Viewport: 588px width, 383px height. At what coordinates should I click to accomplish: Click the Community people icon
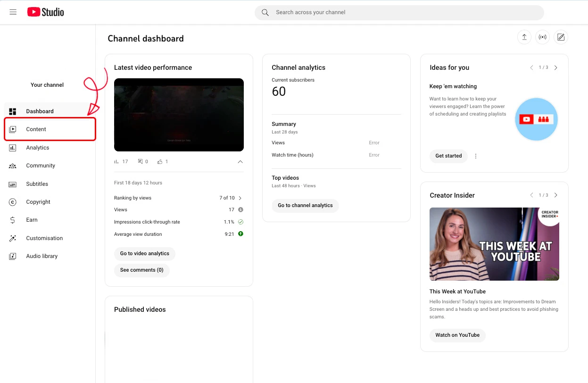[x=13, y=166]
